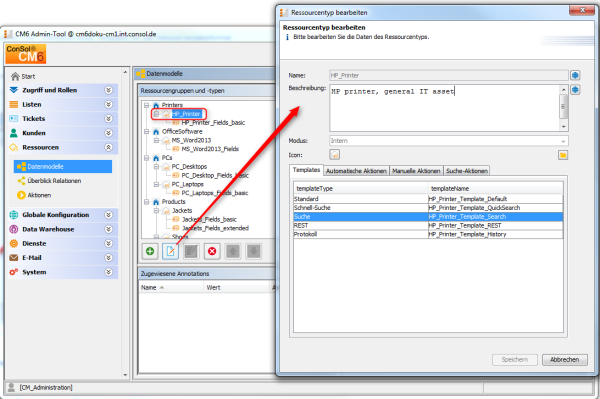Screen dimensions: 600x399
Task: Click the Icon preview button
Action: tap(334, 155)
